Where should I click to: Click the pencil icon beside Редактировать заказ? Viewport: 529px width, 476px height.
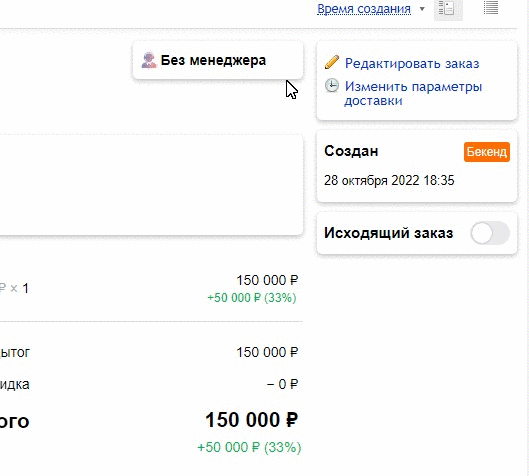[x=332, y=62]
